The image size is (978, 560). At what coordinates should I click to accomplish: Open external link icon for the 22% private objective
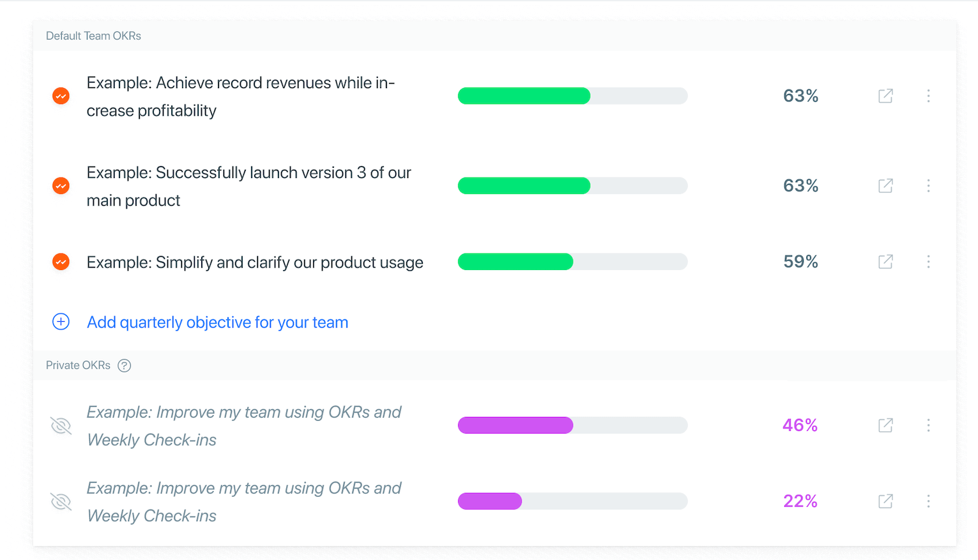pyautogui.click(x=885, y=501)
